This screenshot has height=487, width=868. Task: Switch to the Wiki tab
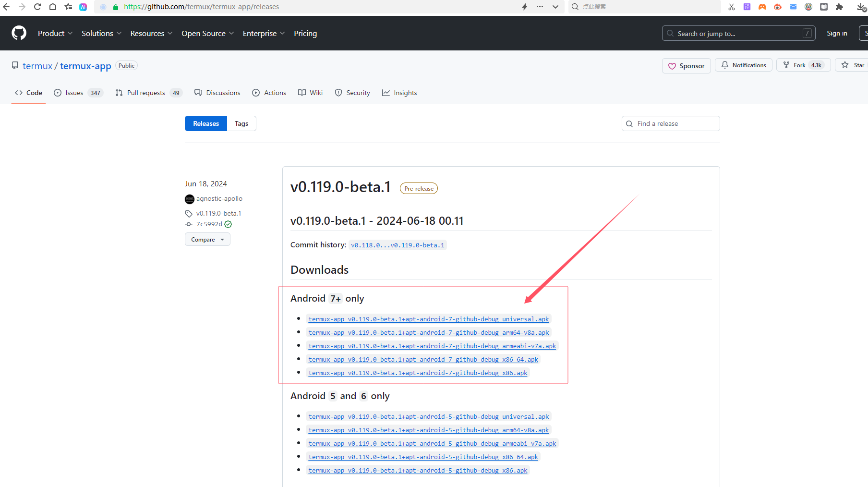[x=310, y=93]
